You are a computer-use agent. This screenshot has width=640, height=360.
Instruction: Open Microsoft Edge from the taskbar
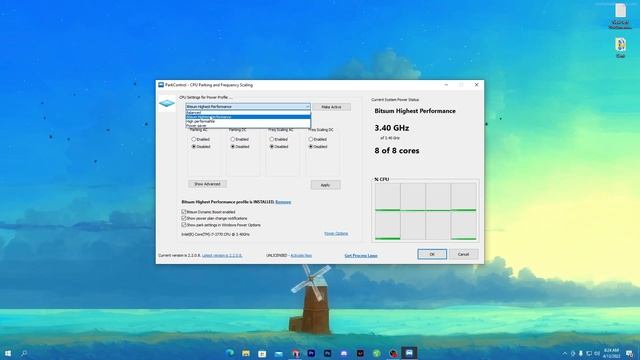[x=230, y=353]
